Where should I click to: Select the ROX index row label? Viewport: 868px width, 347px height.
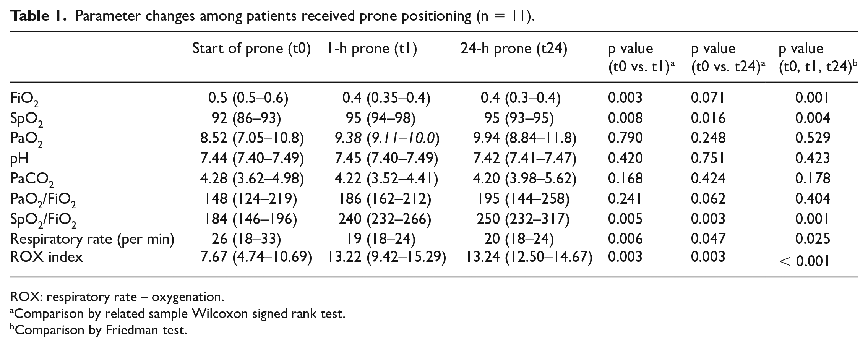click(x=46, y=257)
